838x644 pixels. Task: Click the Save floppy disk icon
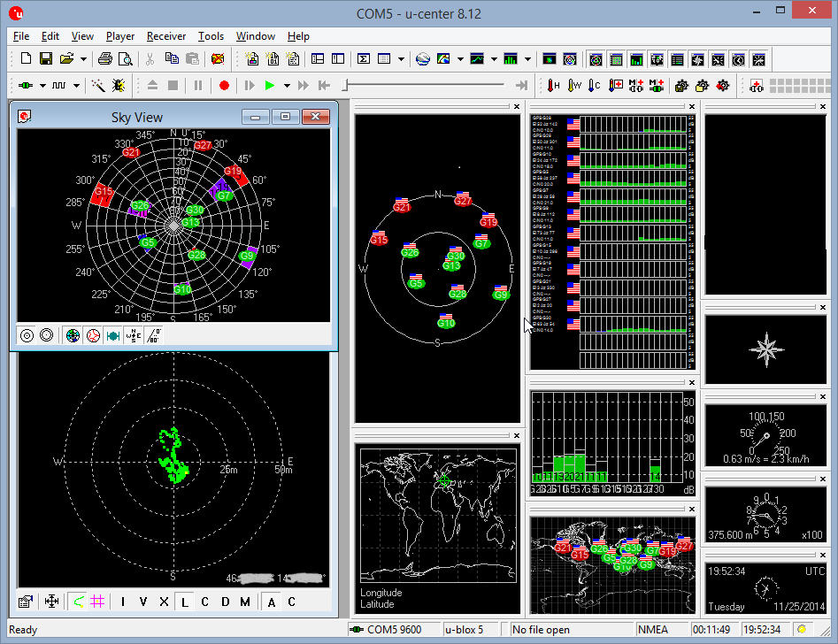pos(45,59)
